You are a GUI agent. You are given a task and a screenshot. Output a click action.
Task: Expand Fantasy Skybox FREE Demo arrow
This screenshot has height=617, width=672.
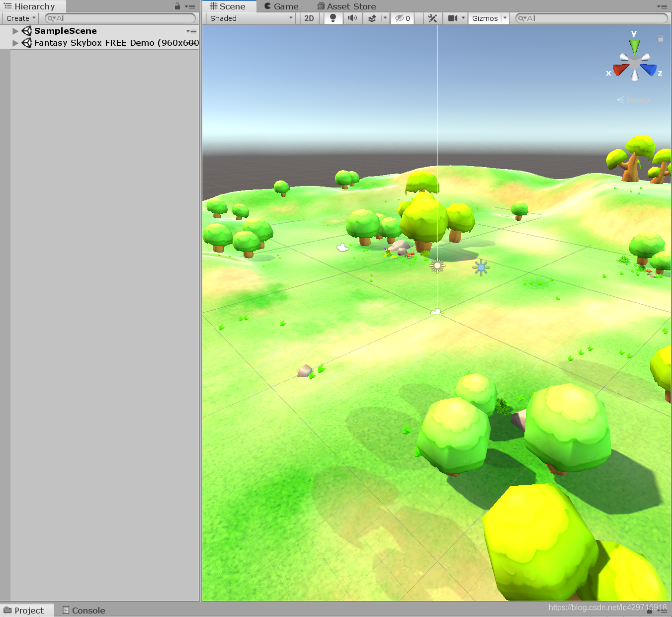(15, 43)
